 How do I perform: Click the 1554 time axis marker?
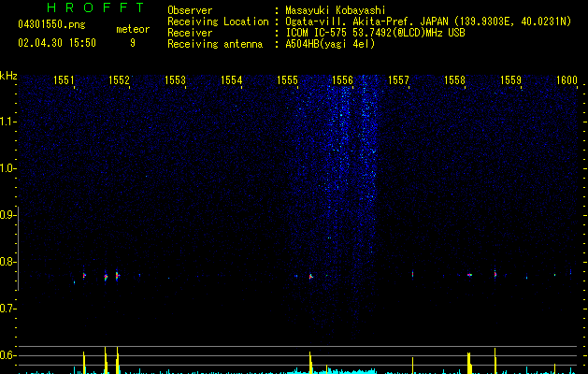[232, 80]
